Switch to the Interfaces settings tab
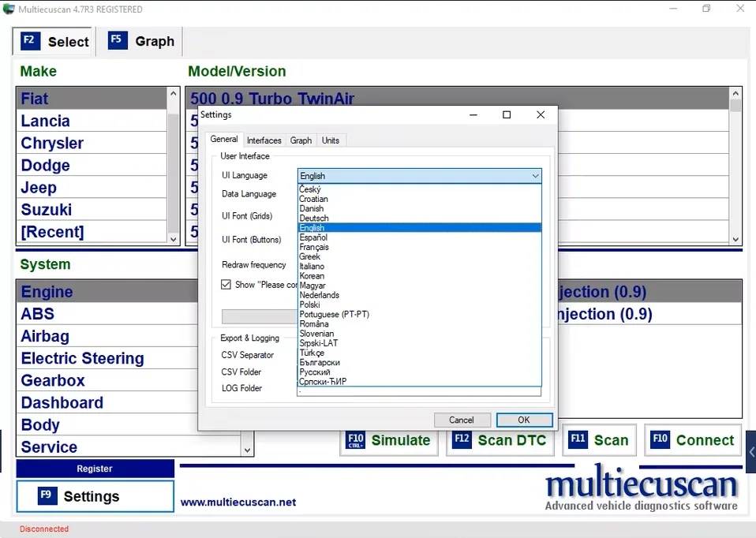This screenshot has width=756, height=538. click(x=264, y=140)
